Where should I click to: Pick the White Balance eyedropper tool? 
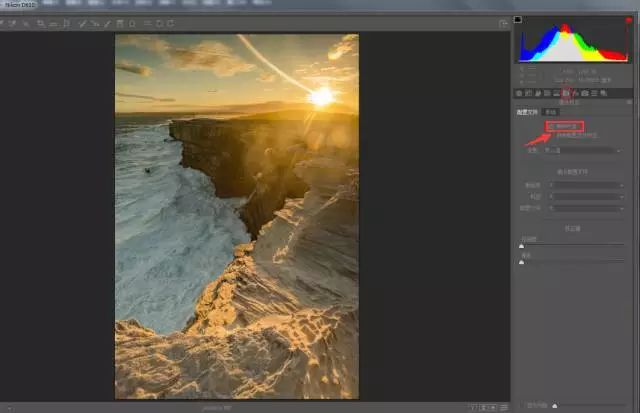coord(28,22)
